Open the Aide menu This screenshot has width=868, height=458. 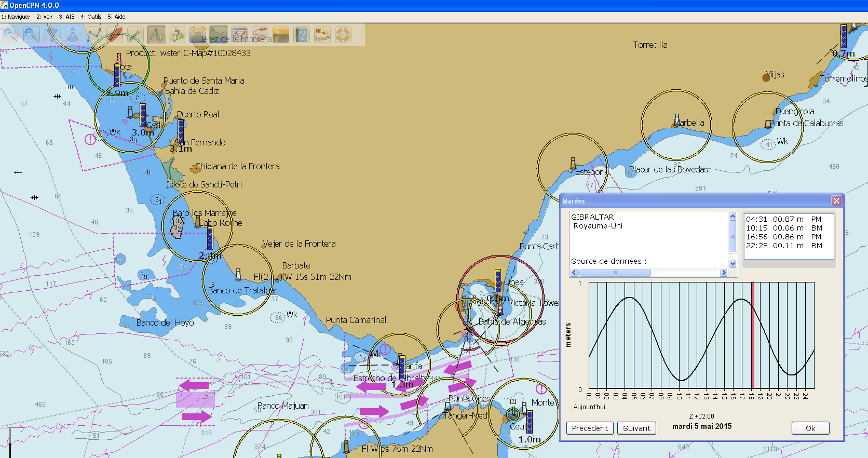(116, 17)
